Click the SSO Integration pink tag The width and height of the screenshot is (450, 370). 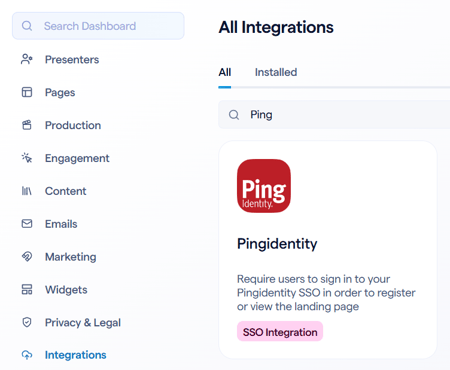point(280,332)
